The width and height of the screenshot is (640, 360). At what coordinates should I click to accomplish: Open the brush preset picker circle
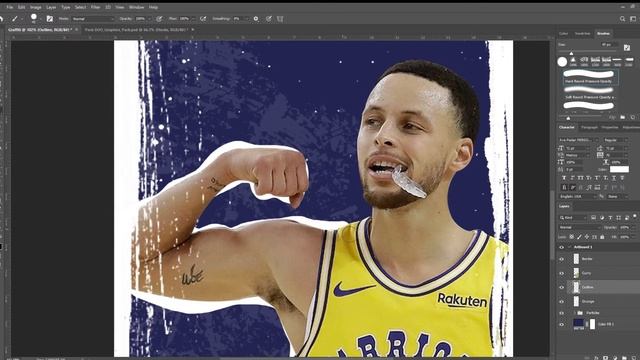click(x=33, y=18)
